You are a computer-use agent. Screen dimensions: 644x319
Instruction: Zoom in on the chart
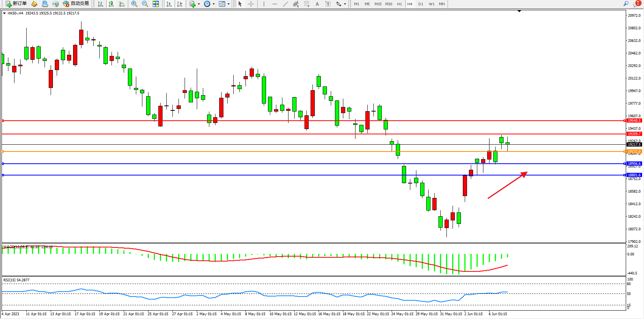tap(134, 4)
